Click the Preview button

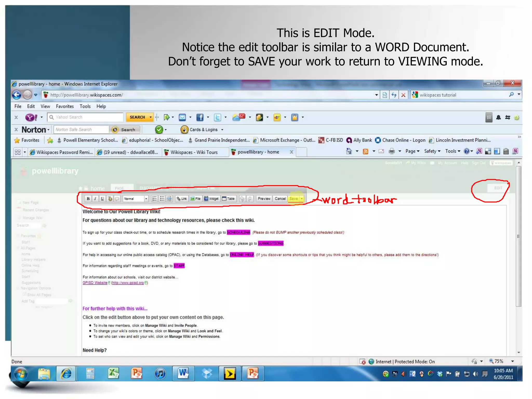(264, 199)
